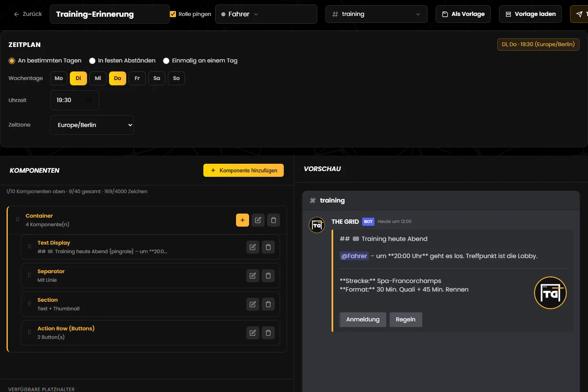Click the component count status text
This screenshot has height=392, width=588.
pyautogui.click(x=77, y=191)
